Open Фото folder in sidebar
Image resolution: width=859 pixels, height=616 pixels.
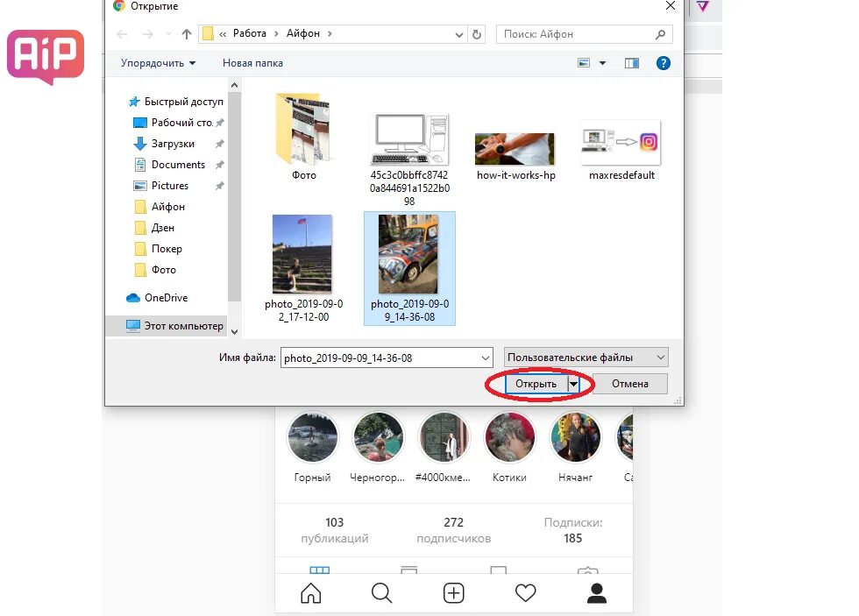click(155, 270)
